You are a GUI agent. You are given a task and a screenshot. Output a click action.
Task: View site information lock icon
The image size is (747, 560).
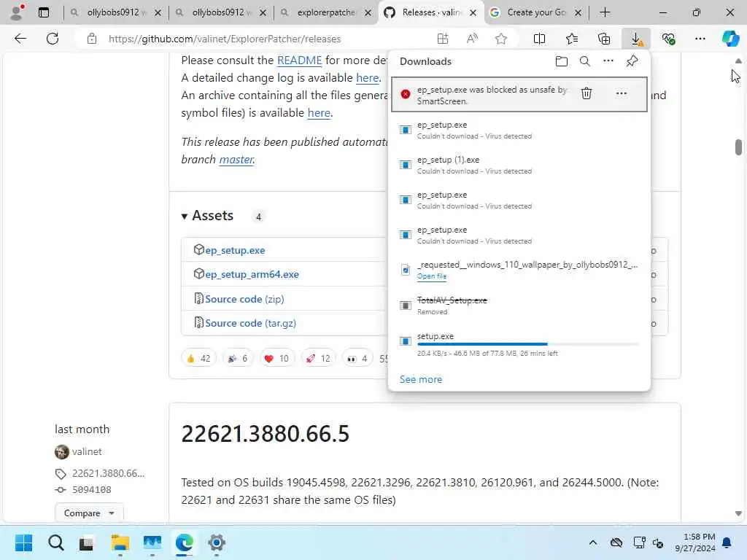(91, 39)
